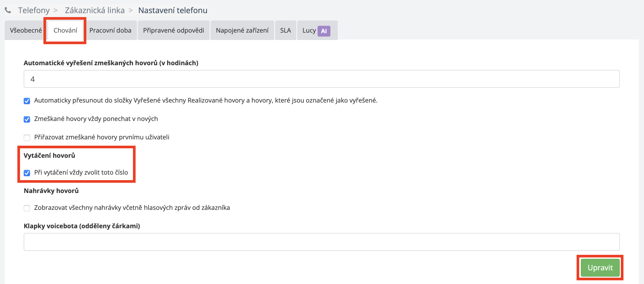This screenshot has height=284, width=644.
Task: Select the Chování tab
Action: [65, 31]
